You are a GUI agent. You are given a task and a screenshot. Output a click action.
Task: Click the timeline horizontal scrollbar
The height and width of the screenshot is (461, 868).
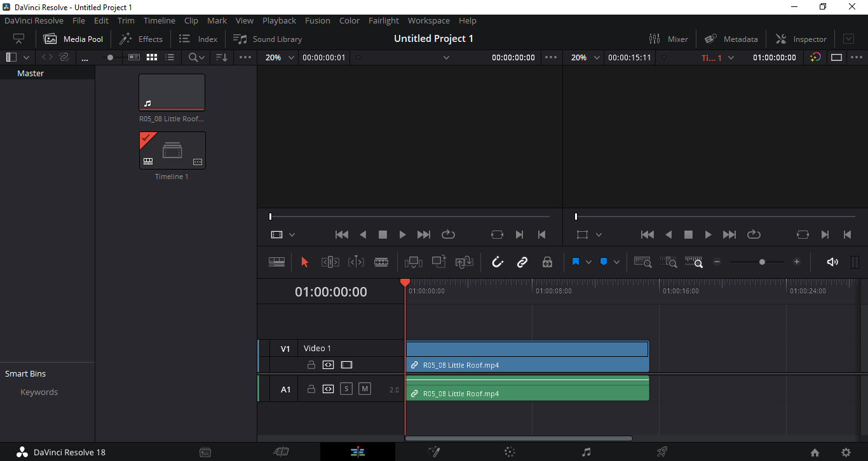519,438
